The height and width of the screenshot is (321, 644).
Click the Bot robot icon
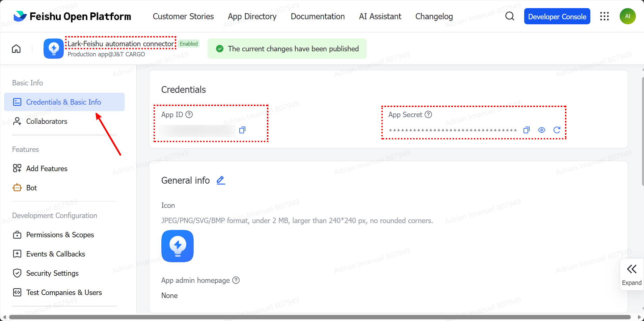pyautogui.click(x=17, y=188)
